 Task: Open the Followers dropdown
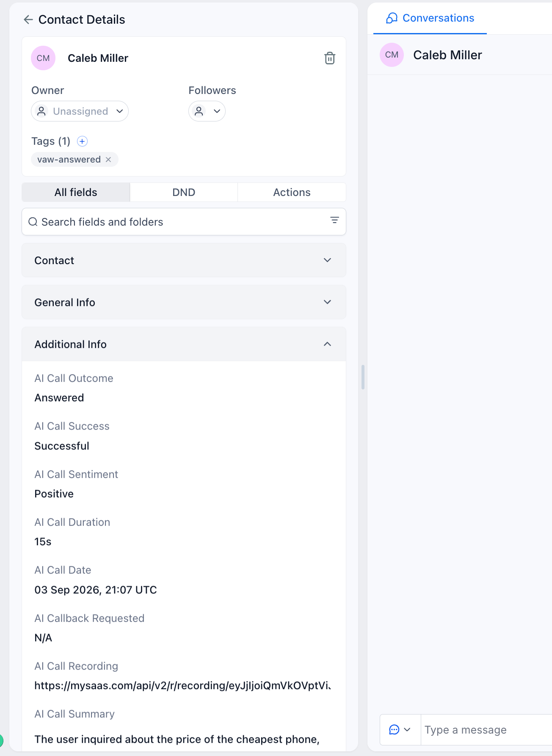pyautogui.click(x=207, y=111)
